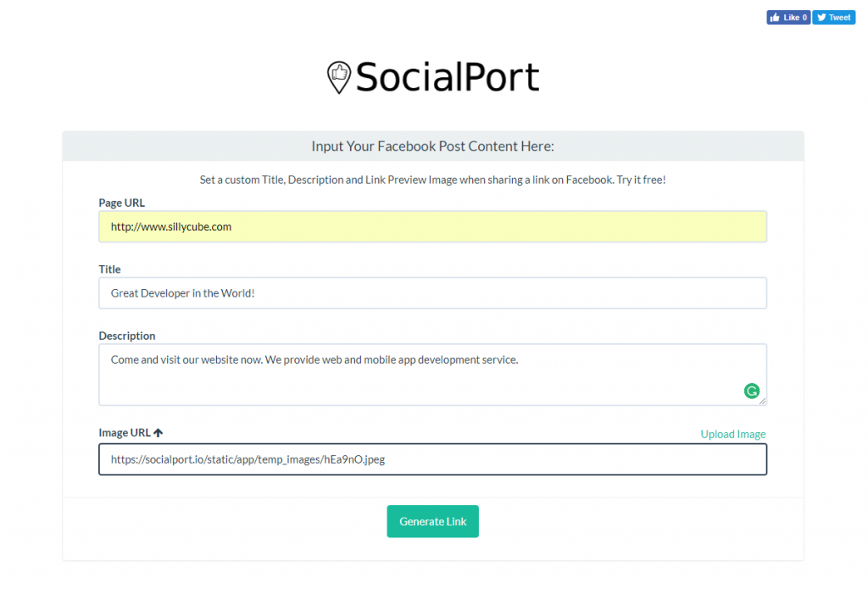868x589 pixels.
Task: Click the up arrow beside Image URL
Action: click(159, 433)
